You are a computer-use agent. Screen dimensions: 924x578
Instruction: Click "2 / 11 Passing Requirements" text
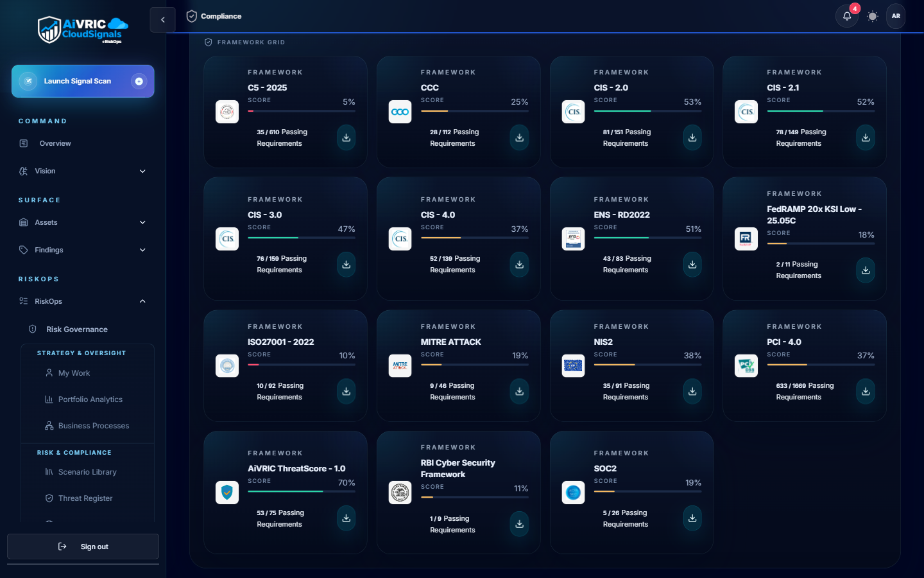(798, 270)
